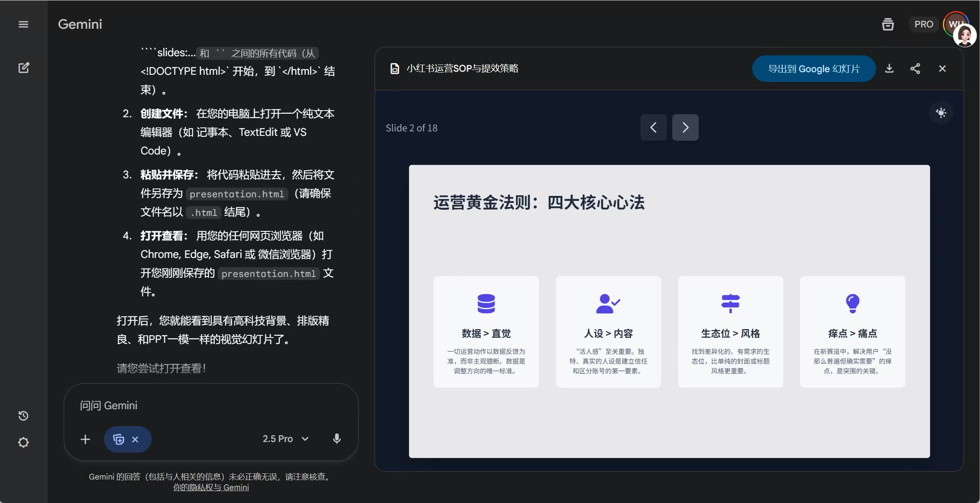
Task: Open activity history icon in sidebar
Action: [23, 416]
